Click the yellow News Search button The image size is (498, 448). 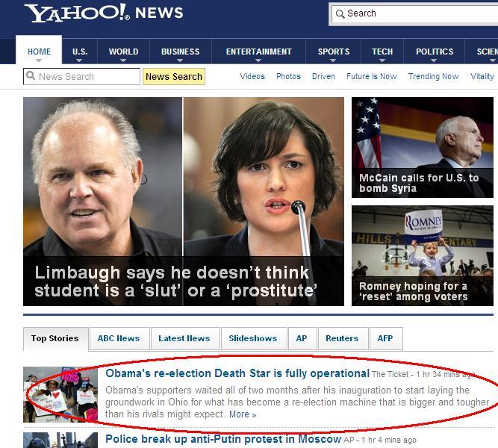174,77
